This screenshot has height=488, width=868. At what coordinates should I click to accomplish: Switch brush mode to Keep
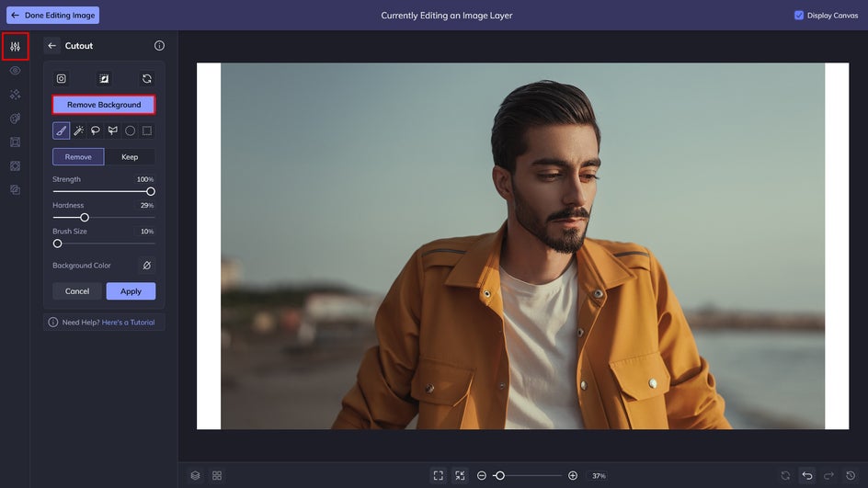[x=130, y=157]
